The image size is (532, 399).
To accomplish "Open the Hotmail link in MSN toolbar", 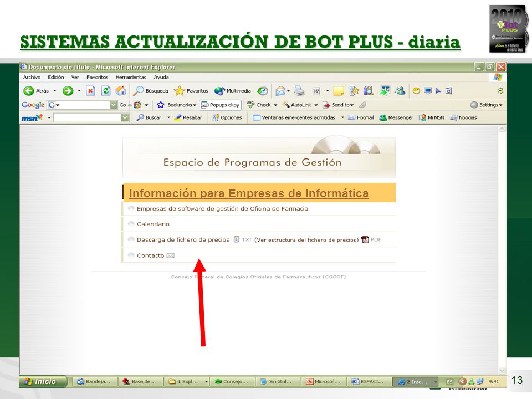I will (361, 117).
